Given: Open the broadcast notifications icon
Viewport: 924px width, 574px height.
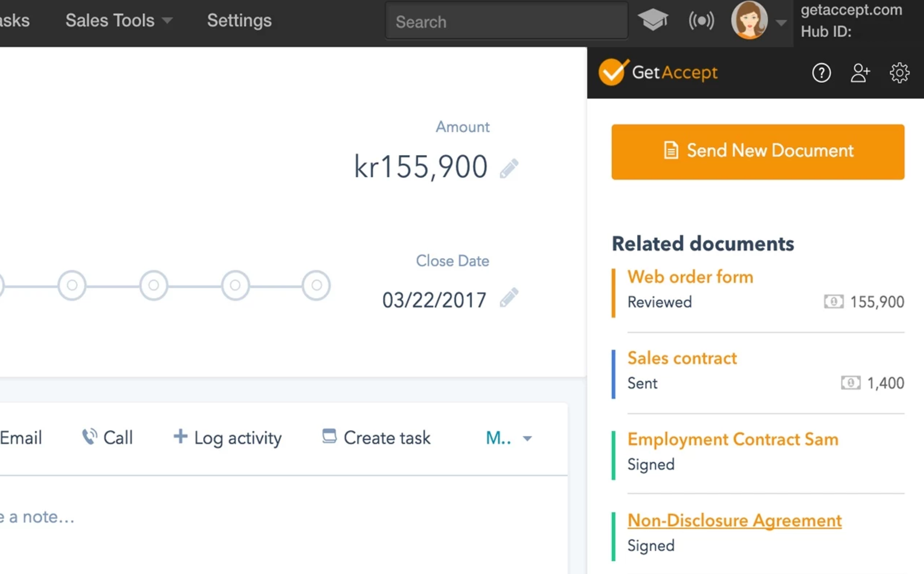Looking at the screenshot, I should 701,21.
